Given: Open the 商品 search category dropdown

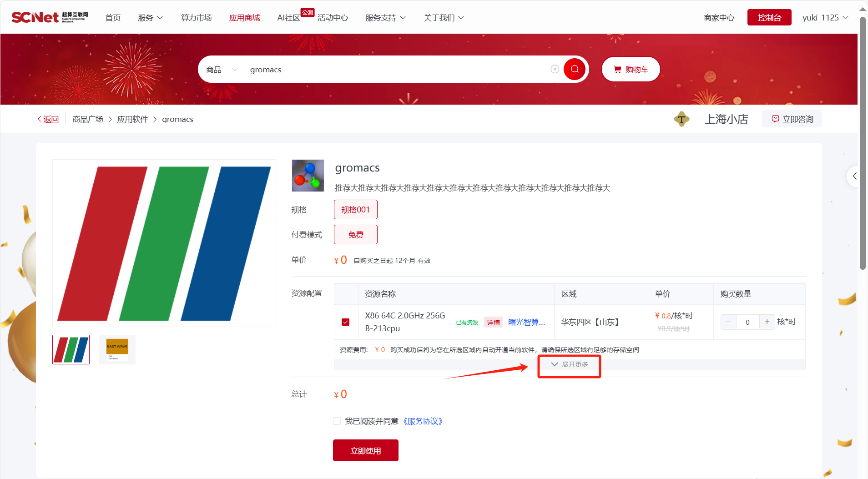Looking at the screenshot, I should (x=222, y=70).
